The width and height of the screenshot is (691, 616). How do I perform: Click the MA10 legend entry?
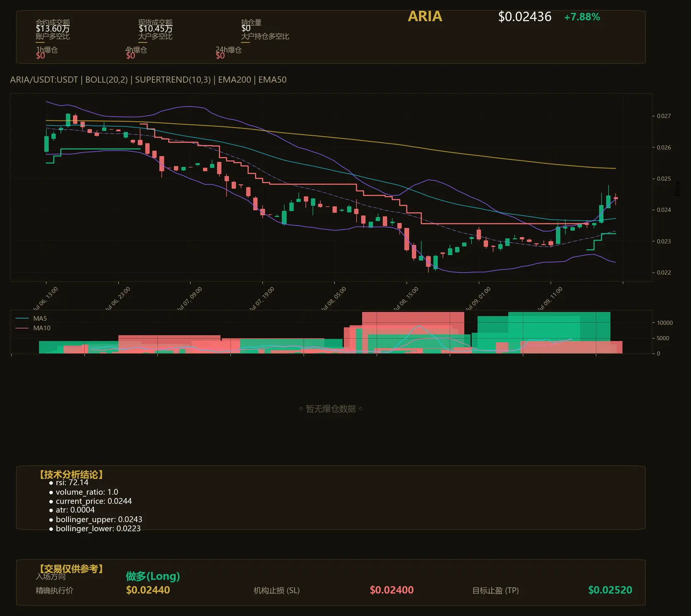(33, 328)
